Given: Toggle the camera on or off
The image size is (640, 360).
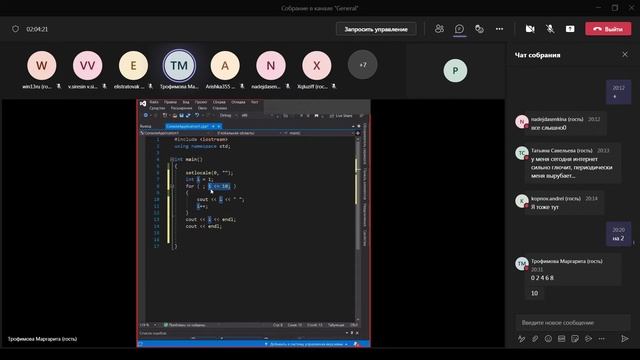Looking at the screenshot, I should coord(530,29).
